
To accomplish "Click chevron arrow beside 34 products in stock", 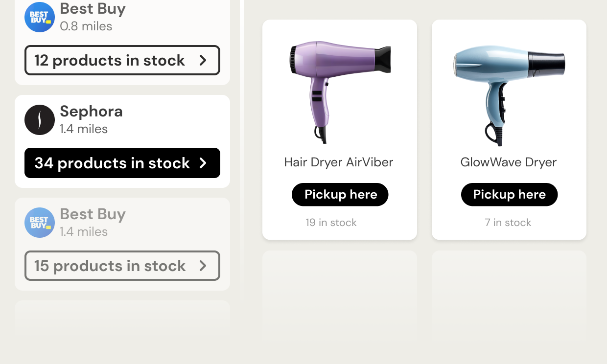I will click(x=203, y=163).
